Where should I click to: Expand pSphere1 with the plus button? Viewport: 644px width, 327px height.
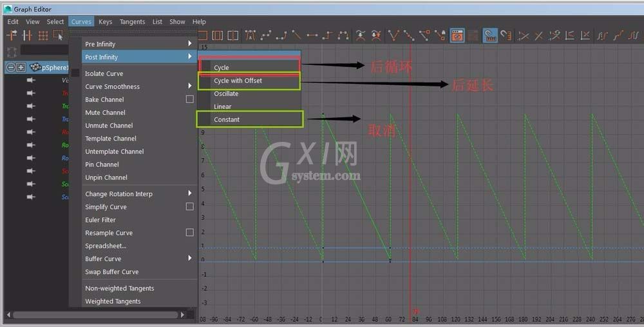point(21,67)
